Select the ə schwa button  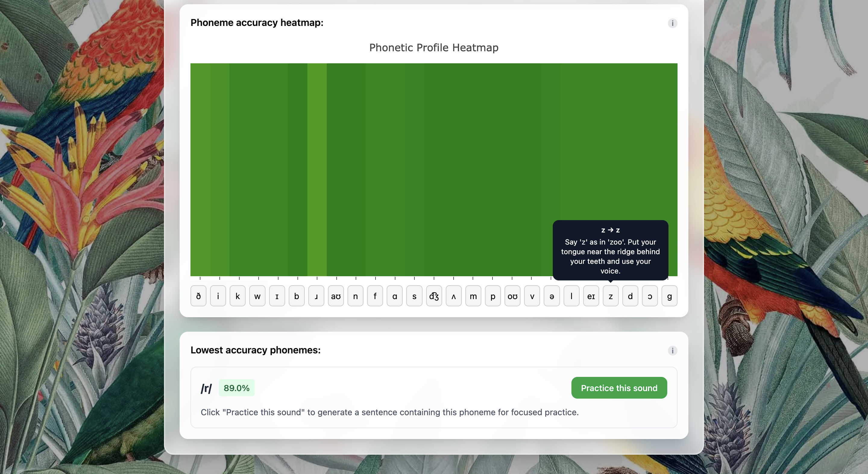[552, 296]
